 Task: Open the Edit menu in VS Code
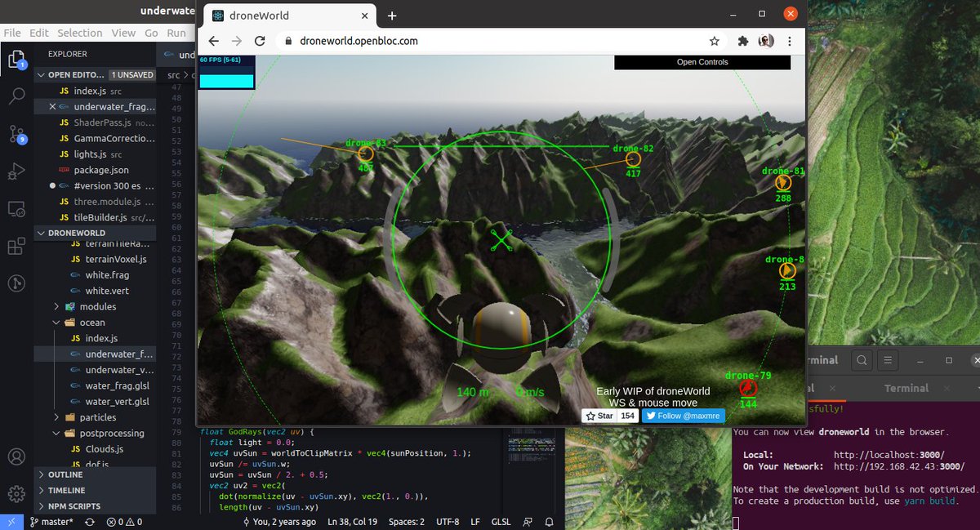pyautogui.click(x=39, y=33)
